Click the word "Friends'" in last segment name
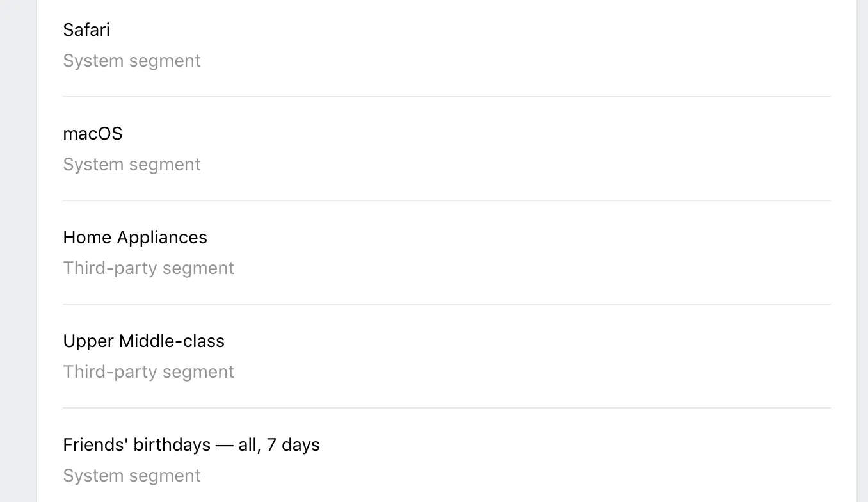Image resolution: width=868 pixels, height=502 pixels. [x=96, y=445]
